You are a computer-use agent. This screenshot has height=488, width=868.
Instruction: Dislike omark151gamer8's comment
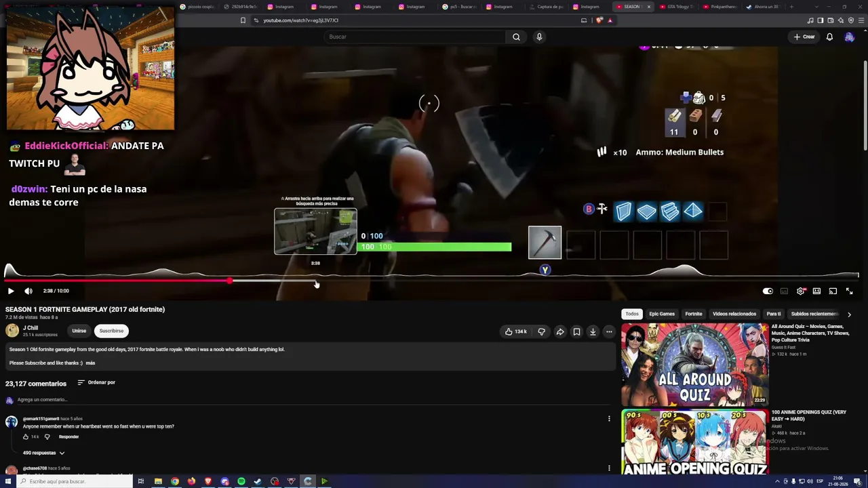pyautogui.click(x=47, y=437)
